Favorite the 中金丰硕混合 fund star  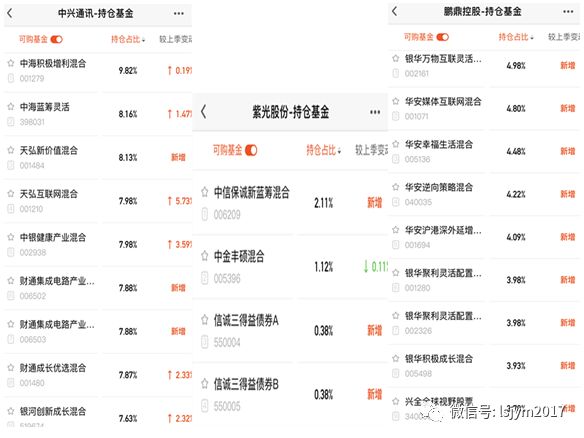[x=204, y=256]
